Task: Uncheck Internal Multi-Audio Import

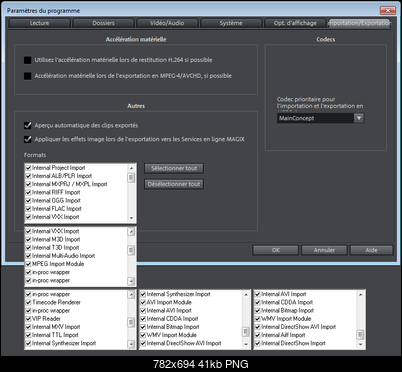Action: pyautogui.click(x=29, y=256)
